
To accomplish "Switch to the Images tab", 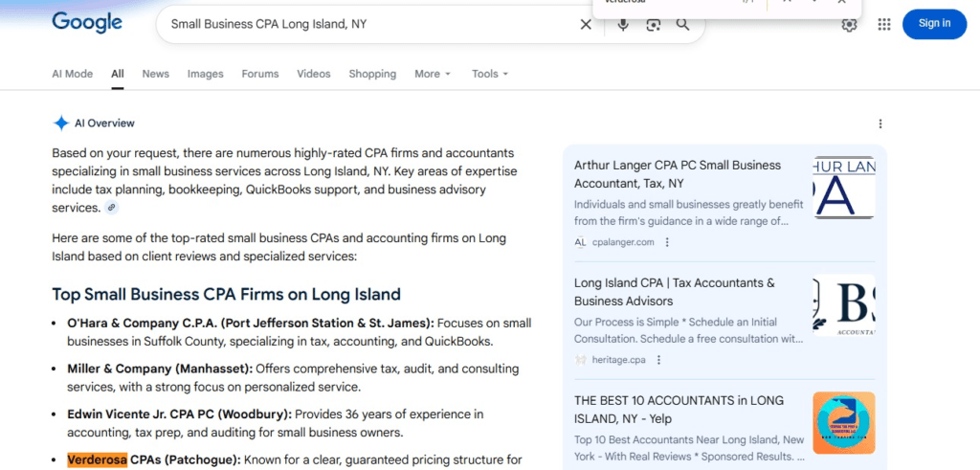I will click(x=205, y=74).
